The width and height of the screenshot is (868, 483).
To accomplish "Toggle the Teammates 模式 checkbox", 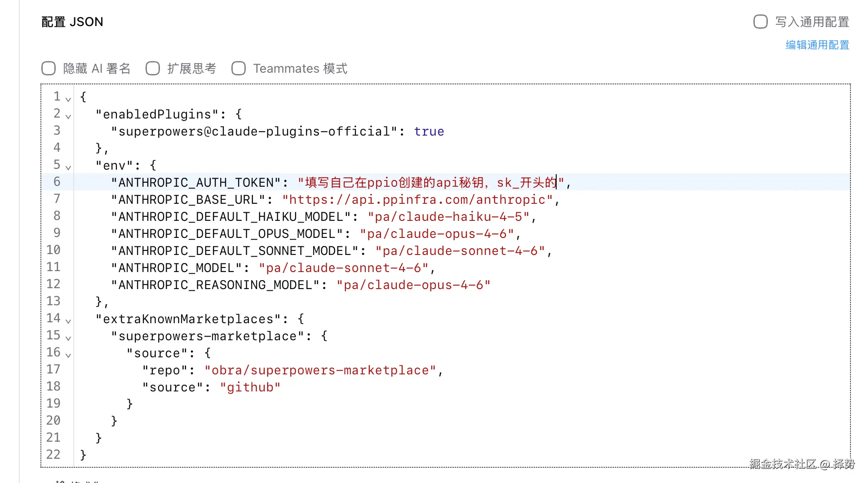I will 239,68.
